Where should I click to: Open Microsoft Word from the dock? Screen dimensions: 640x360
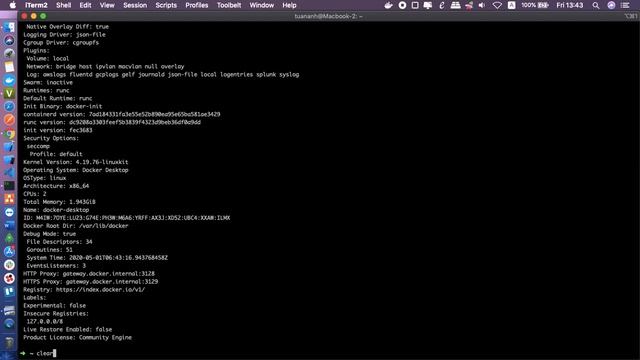coord(9,225)
